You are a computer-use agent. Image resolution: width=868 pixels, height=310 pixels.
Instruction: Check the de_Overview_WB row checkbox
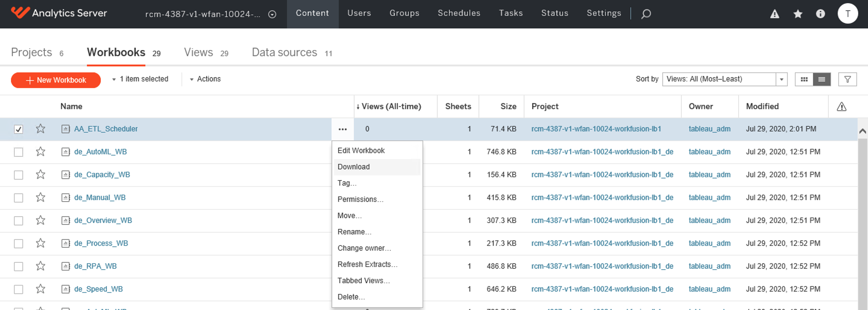[x=18, y=221]
